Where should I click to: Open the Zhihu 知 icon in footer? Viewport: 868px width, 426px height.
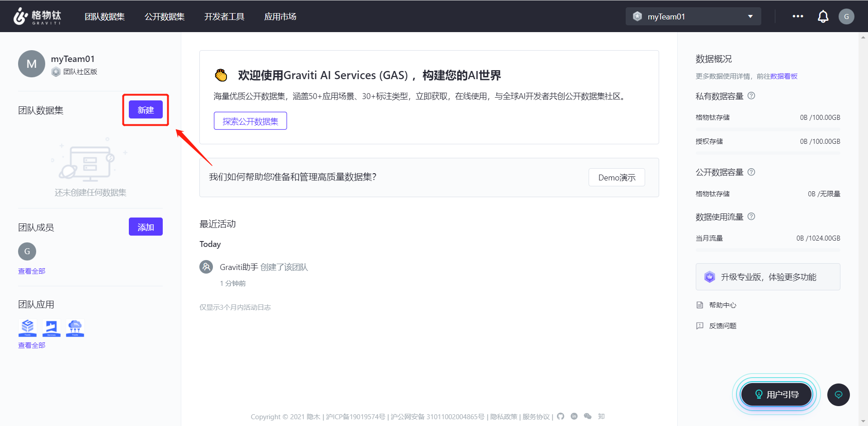coord(601,417)
